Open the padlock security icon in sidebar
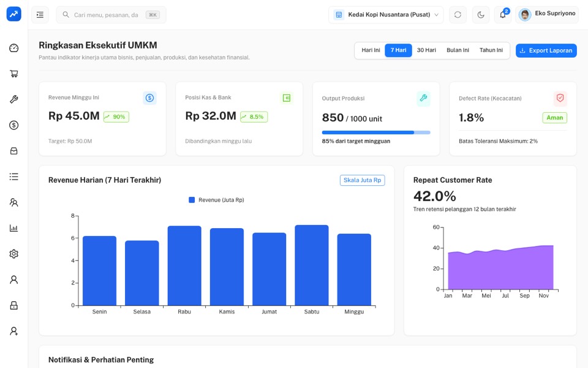Screen dimensions: 588x368 [x=14, y=305]
